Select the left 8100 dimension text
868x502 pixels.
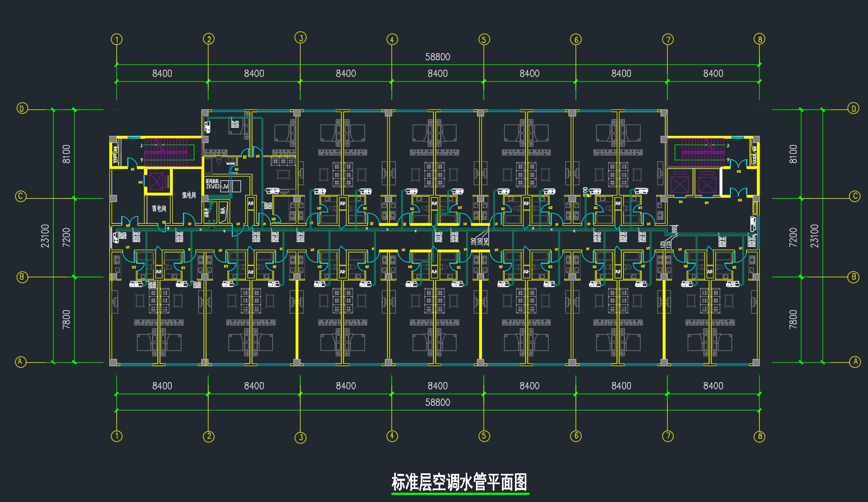[66, 154]
